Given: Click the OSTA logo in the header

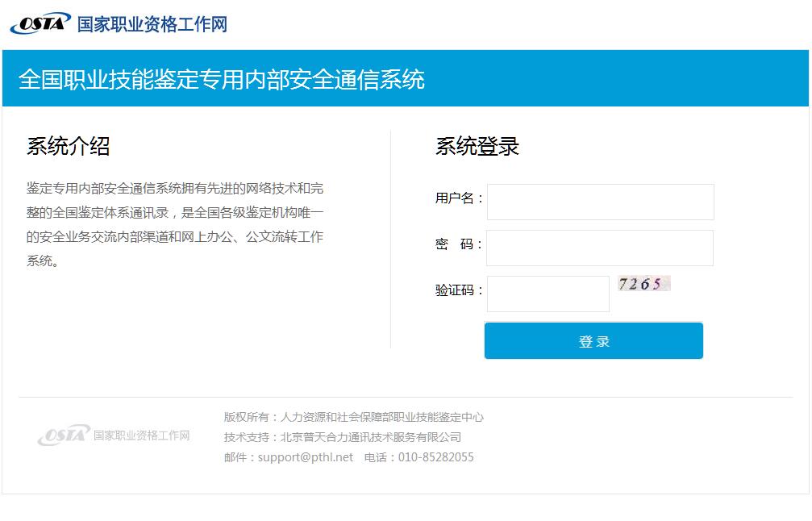Looking at the screenshot, I should tap(40, 23).
